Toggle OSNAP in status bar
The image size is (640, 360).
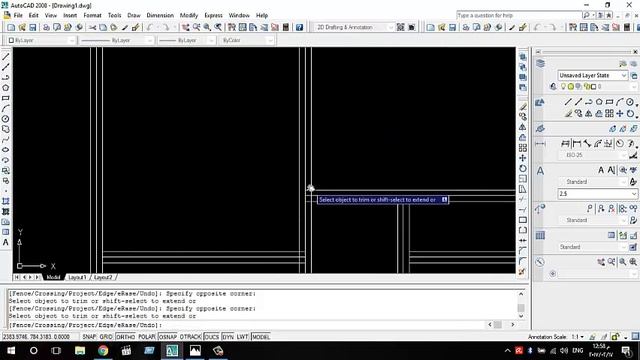click(x=168, y=337)
